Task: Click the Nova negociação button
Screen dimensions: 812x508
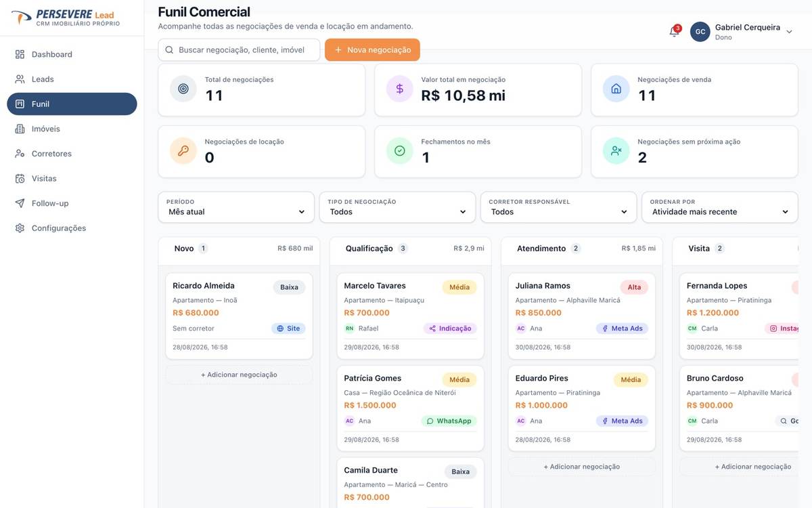Action: (372, 50)
